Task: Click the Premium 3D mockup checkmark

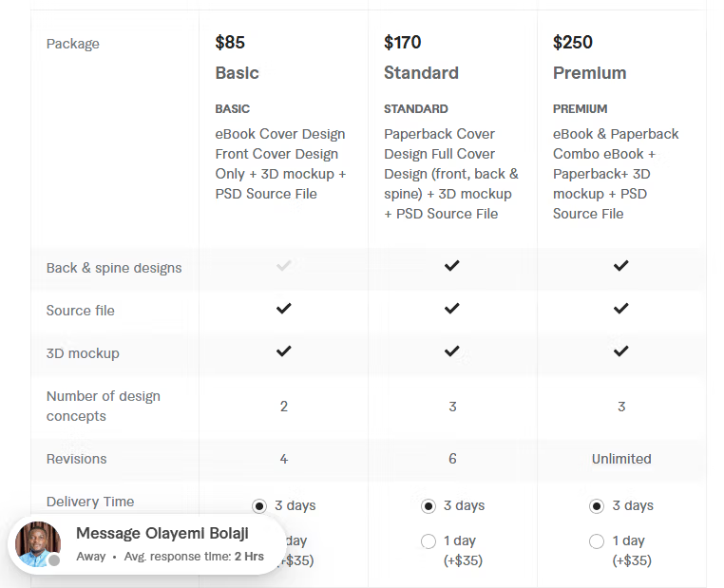Action: coord(621,351)
